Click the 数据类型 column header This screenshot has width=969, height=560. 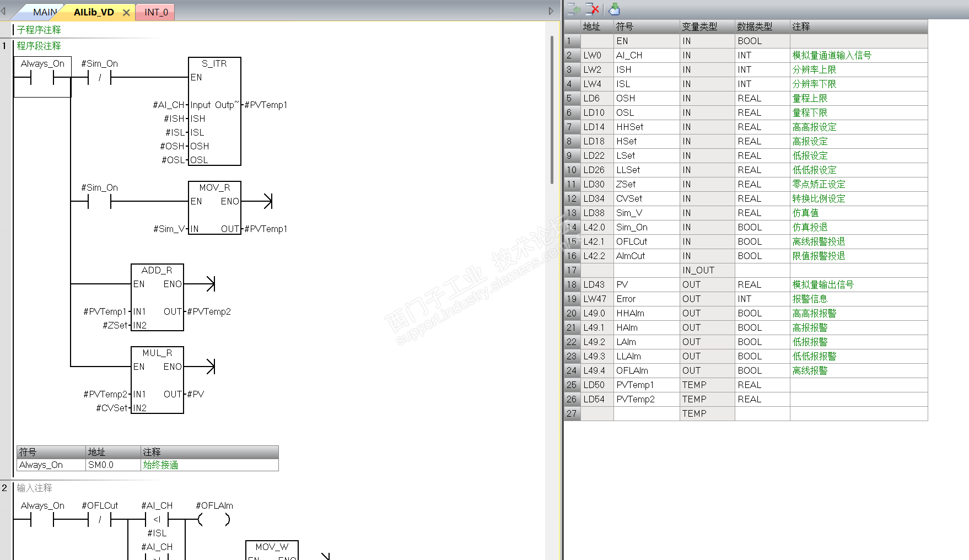pyautogui.click(x=762, y=26)
